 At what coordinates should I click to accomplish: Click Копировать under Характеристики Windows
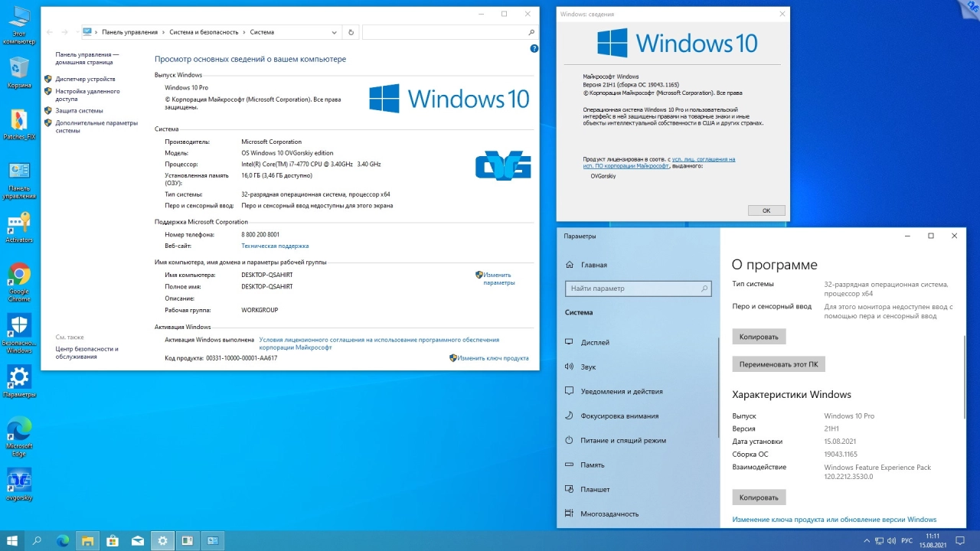click(x=759, y=497)
